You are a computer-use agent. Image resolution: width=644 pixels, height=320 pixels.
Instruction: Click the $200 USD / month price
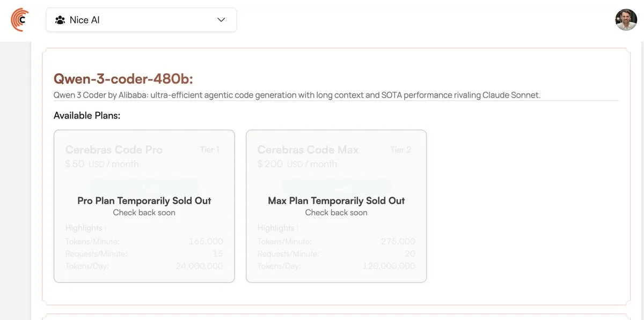coord(297,164)
